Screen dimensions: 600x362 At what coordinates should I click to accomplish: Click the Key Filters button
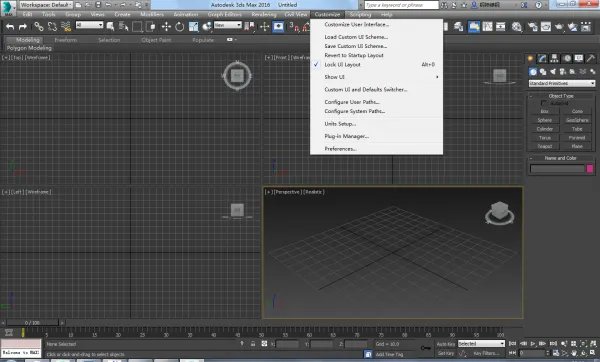486,353
